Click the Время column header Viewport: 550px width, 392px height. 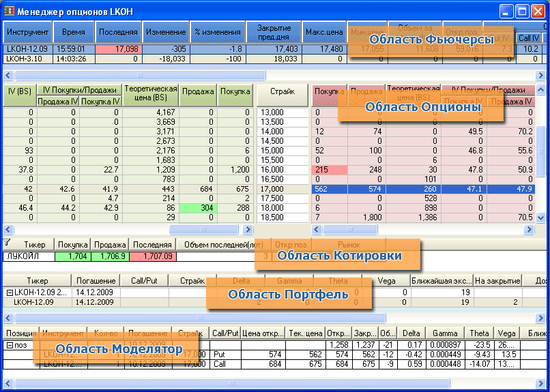[x=74, y=32]
